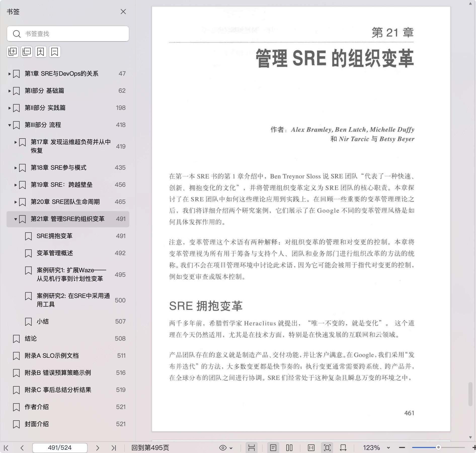Screen dimensions: 476x453
Task: Click the remove bookmark icon
Action: [x=55, y=52]
